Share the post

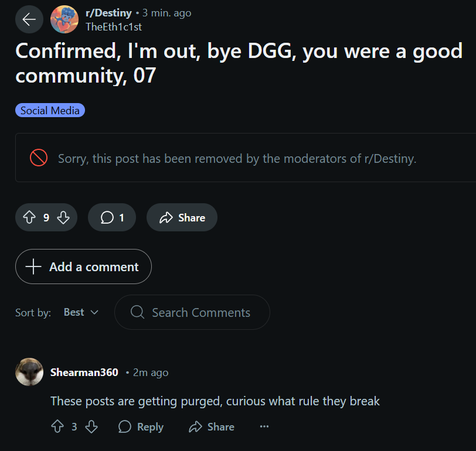182,218
